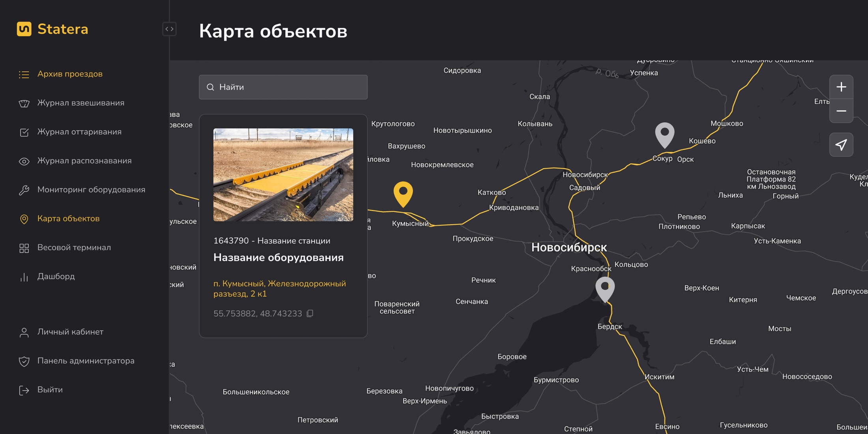Click the Statera logo icon
Screen dimensions: 868x434
pyautogui.click(x=24, y=29)
